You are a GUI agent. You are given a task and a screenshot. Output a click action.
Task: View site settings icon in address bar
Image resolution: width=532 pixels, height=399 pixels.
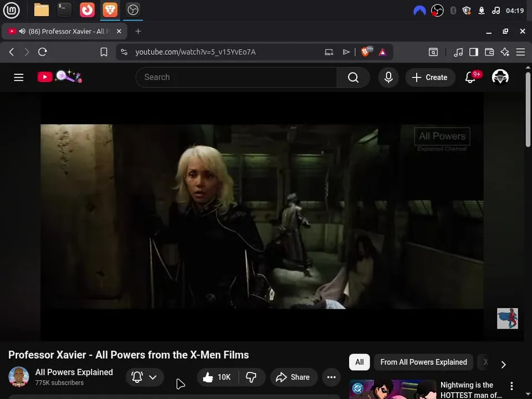tap(124, 52)
